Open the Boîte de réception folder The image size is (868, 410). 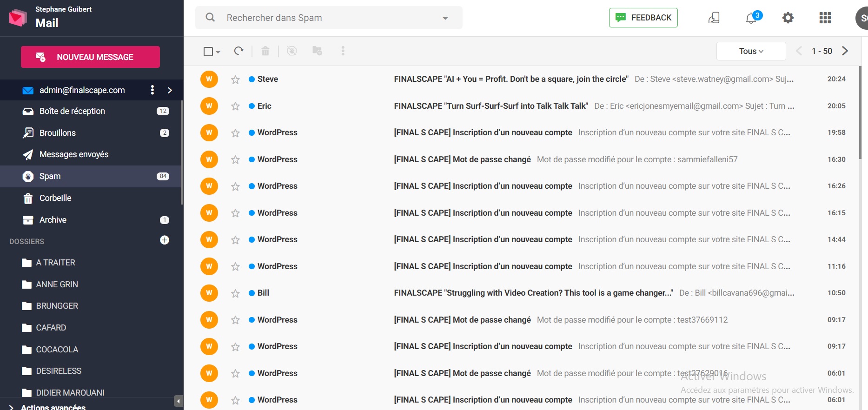point(91,111)
